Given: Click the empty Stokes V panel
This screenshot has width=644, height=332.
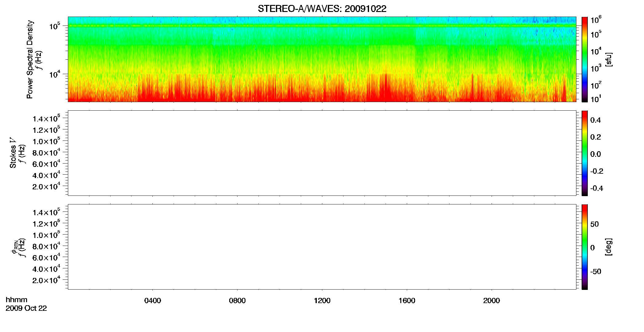Looking at the screenshot, I should pyautogui.click(x=322, y=153).
